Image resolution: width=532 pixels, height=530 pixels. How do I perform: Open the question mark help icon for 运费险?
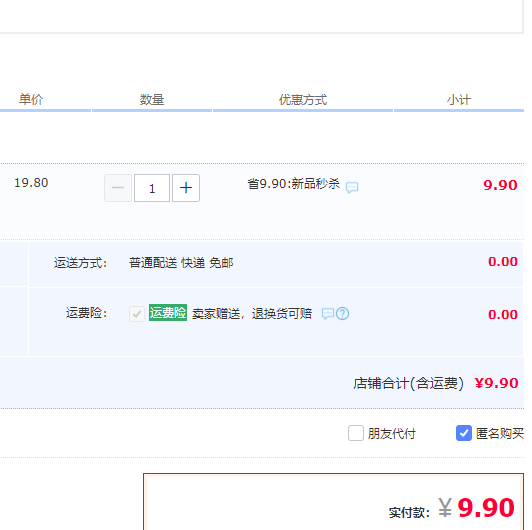[342, 314]
